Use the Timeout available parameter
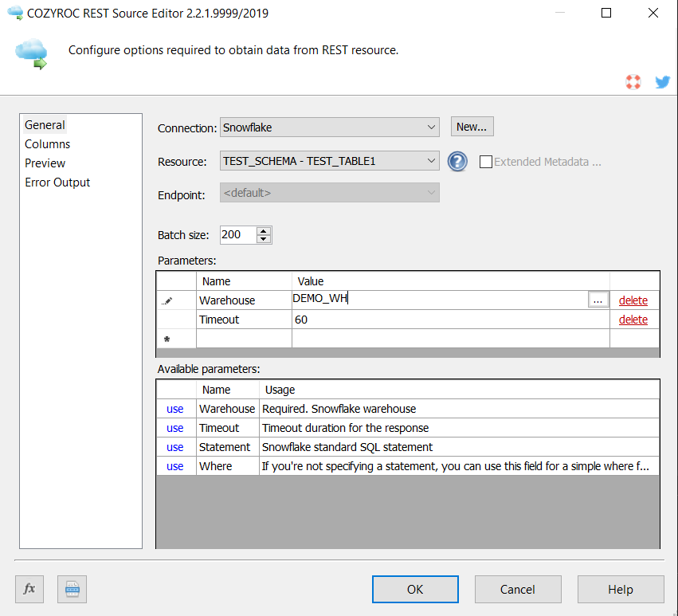This screenshot has height=616, width=678. [x=174, y=428]
